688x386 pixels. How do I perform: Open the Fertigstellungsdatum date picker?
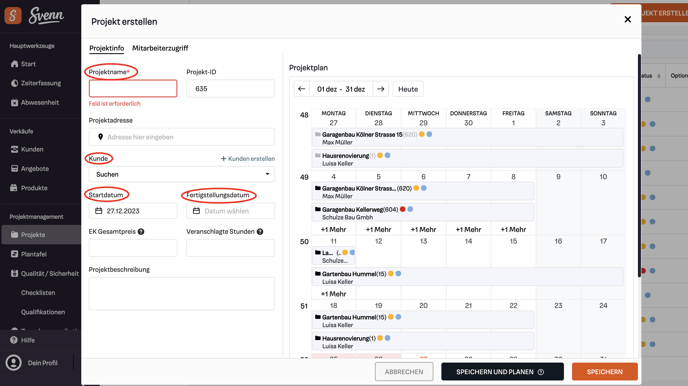(230, 211)
